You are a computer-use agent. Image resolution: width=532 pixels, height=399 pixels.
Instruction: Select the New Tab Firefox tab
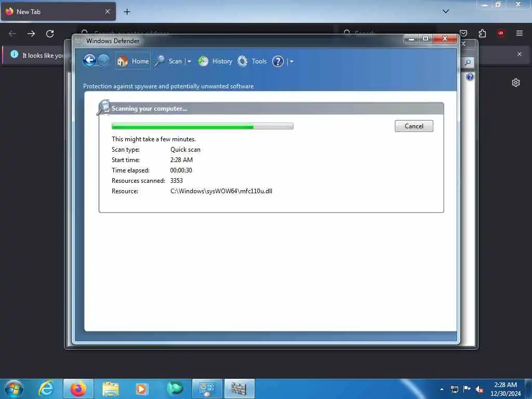pyautogui.click(x=58, y=11)
